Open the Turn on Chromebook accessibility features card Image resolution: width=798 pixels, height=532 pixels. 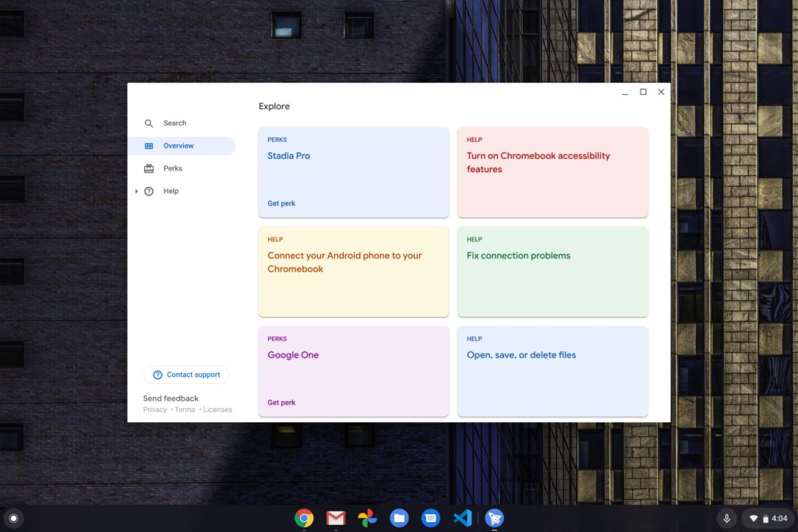pos(553,172)
